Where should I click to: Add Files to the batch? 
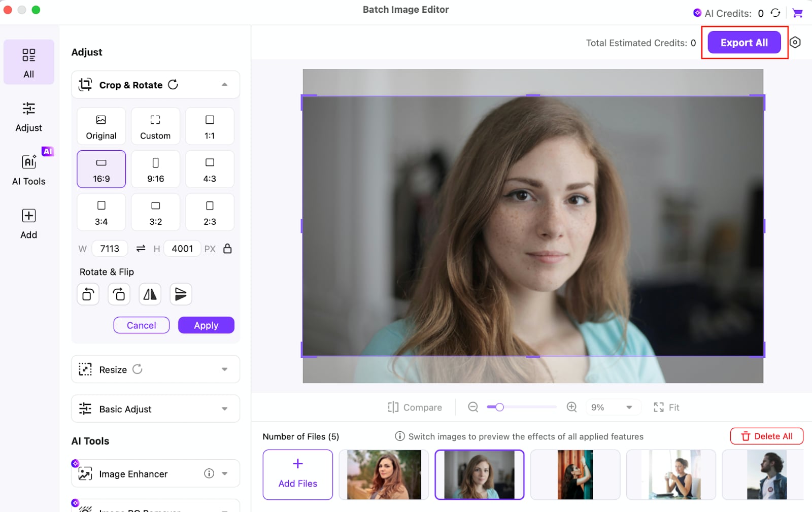click(x=298, y=474)
